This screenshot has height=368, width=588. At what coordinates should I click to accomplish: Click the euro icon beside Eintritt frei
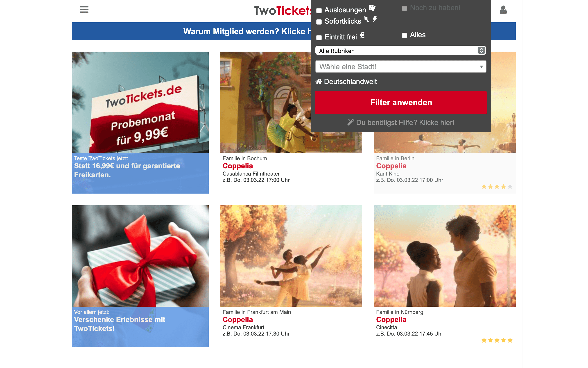click(362, 35)
